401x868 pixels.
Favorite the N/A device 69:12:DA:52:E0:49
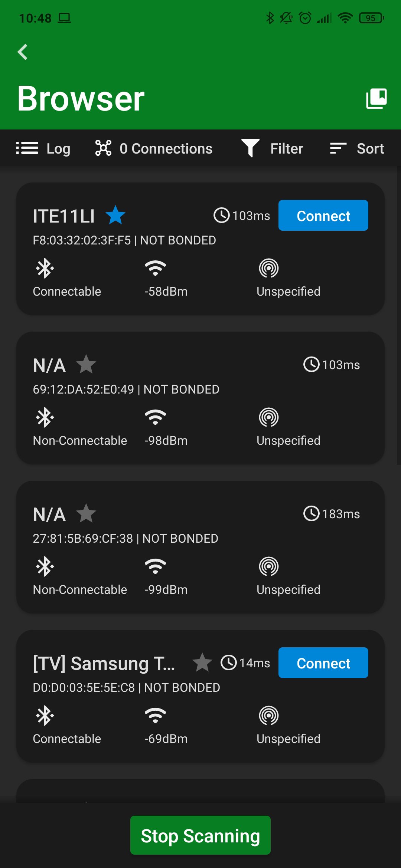point(86,365)
